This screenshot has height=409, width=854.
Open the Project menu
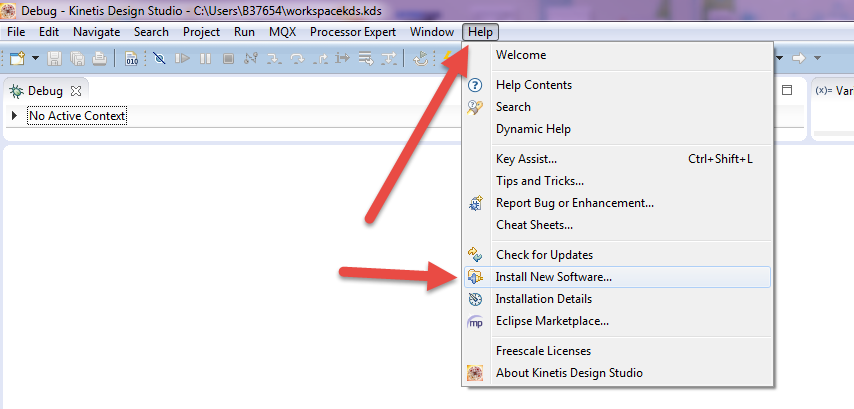(x=201, y=32)
